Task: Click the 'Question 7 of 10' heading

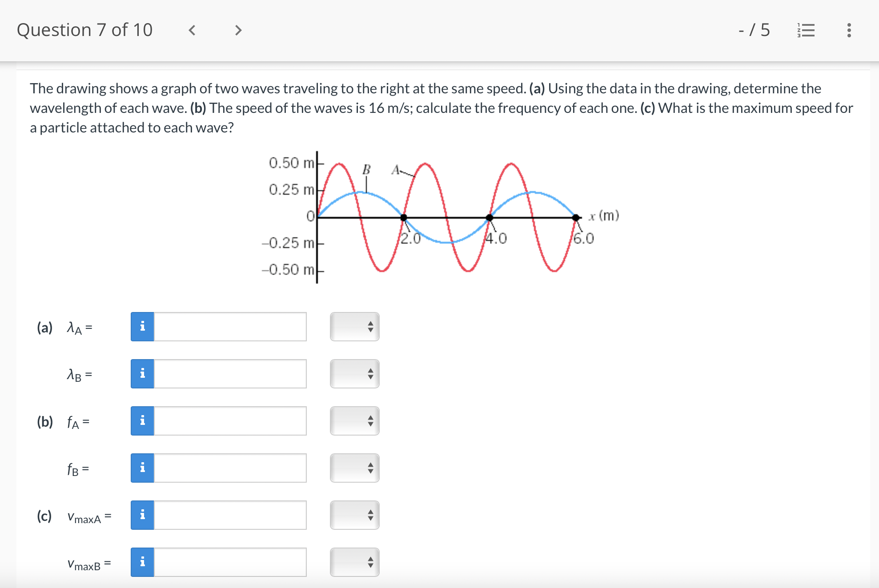Action: pos(84,30)
